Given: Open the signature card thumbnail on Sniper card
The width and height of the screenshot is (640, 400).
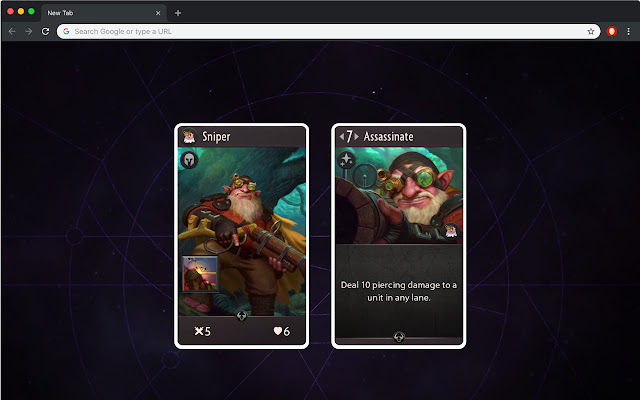Looking at the screenshot, I should tap(200, 274).
